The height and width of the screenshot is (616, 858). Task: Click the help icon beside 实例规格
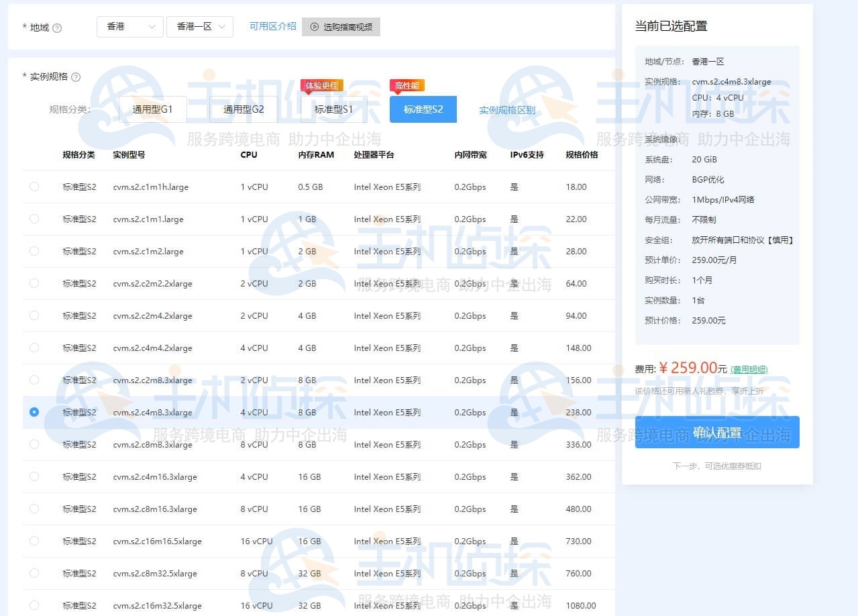(76, 77)
